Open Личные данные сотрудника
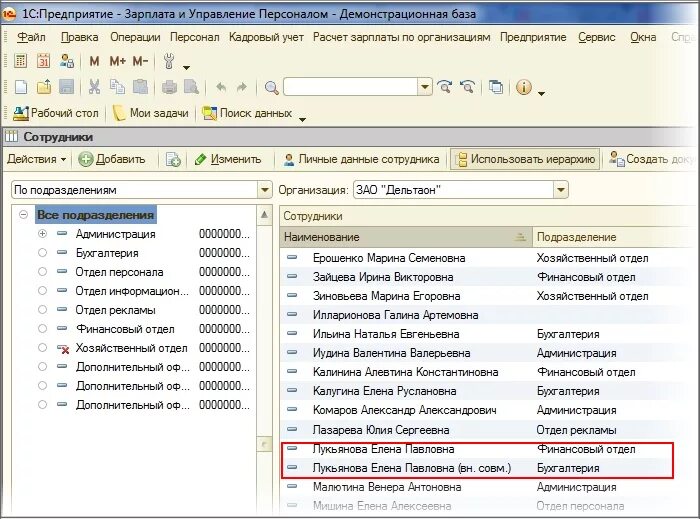 [362, 159]
